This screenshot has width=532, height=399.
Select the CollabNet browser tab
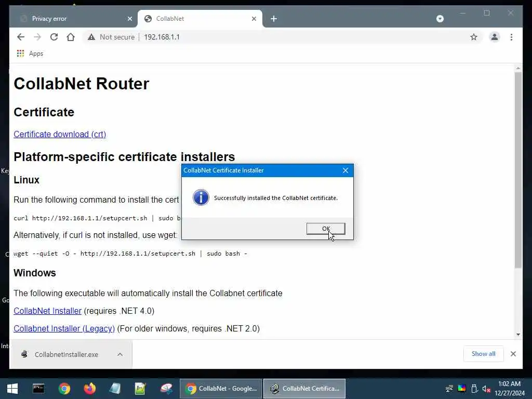(199, 19)
